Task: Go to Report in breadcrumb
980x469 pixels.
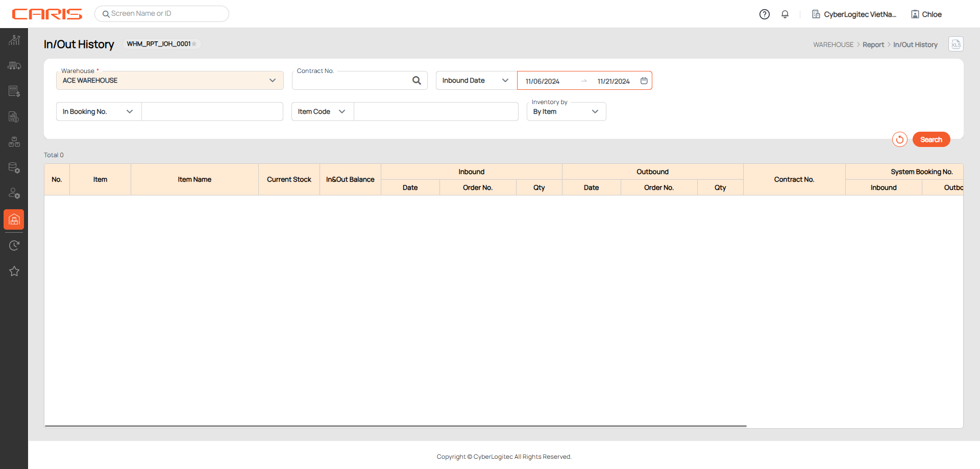Action: (x=873, y=45)
